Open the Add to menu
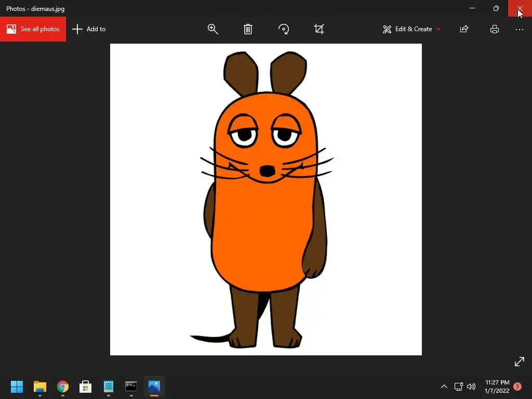Viewport: 532px width, 399px height. pyautogui.click(x=89, y=29)
